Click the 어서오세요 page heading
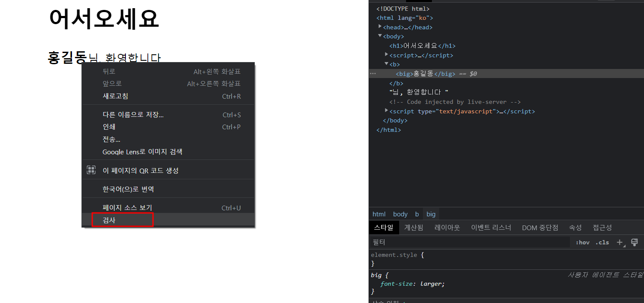 (x=104, y=19)
